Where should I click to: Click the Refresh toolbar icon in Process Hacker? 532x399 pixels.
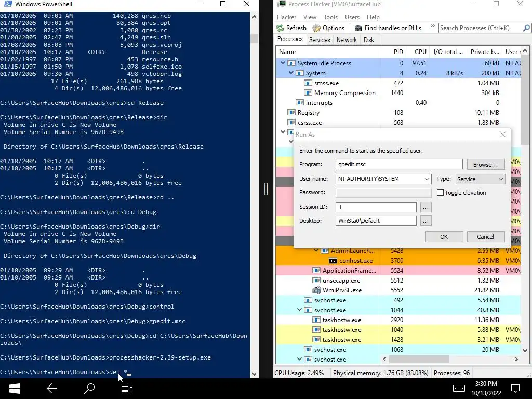(280, 28)
